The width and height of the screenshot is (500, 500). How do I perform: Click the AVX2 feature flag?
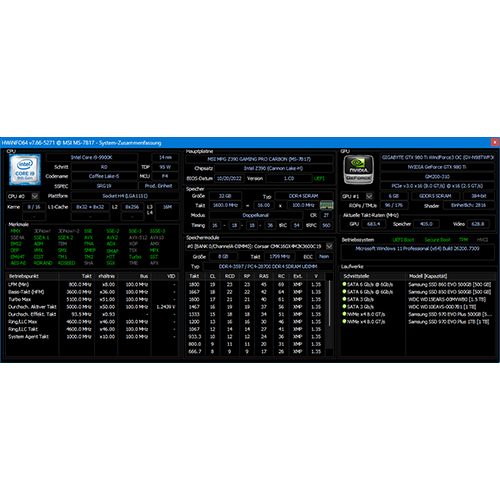point(112,238)
